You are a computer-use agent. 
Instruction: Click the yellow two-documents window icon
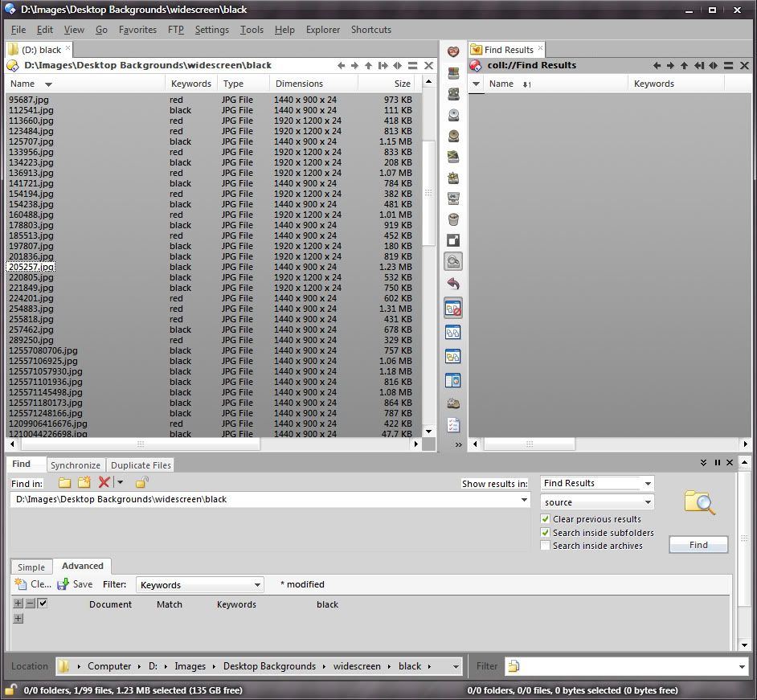453,356
